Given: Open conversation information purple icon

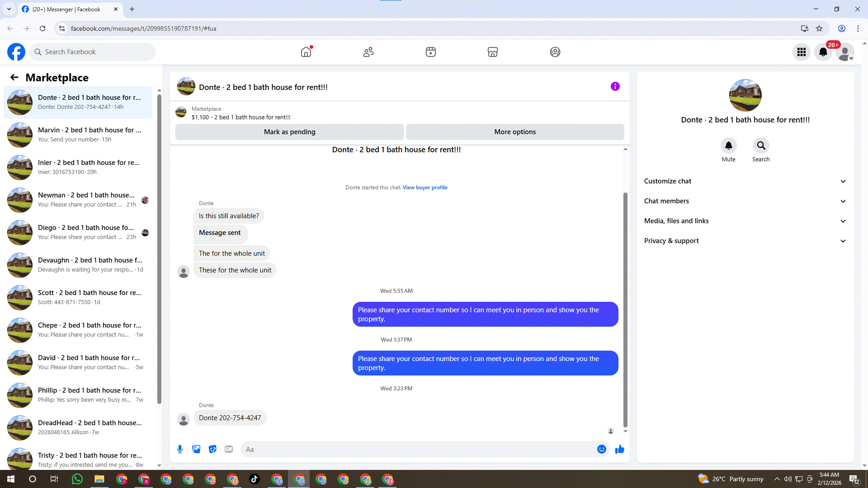Looking at the screenshot, I should point(615,86).
